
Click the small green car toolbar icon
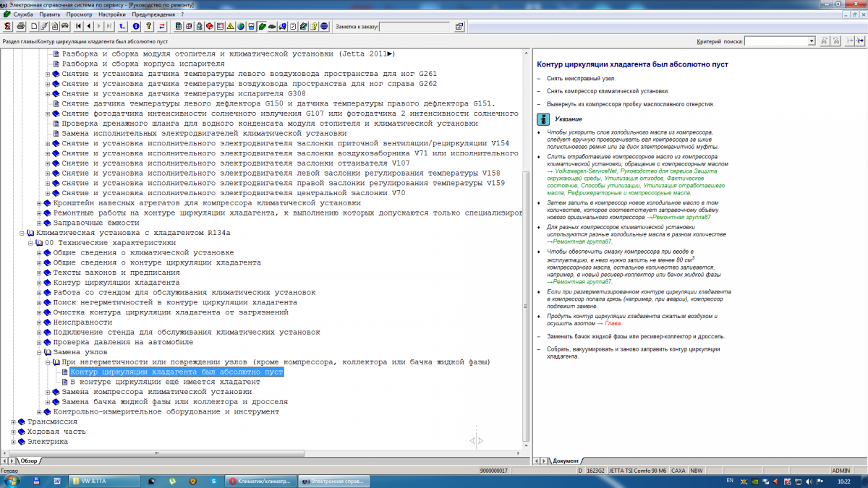coord(272,27)
